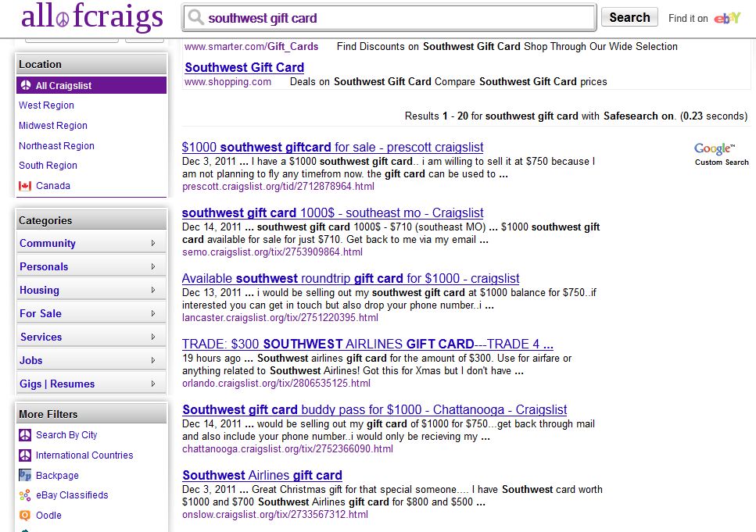
Task: Click semo.craigslist.org/tix/2753909864.html URL
Action: 272,252
